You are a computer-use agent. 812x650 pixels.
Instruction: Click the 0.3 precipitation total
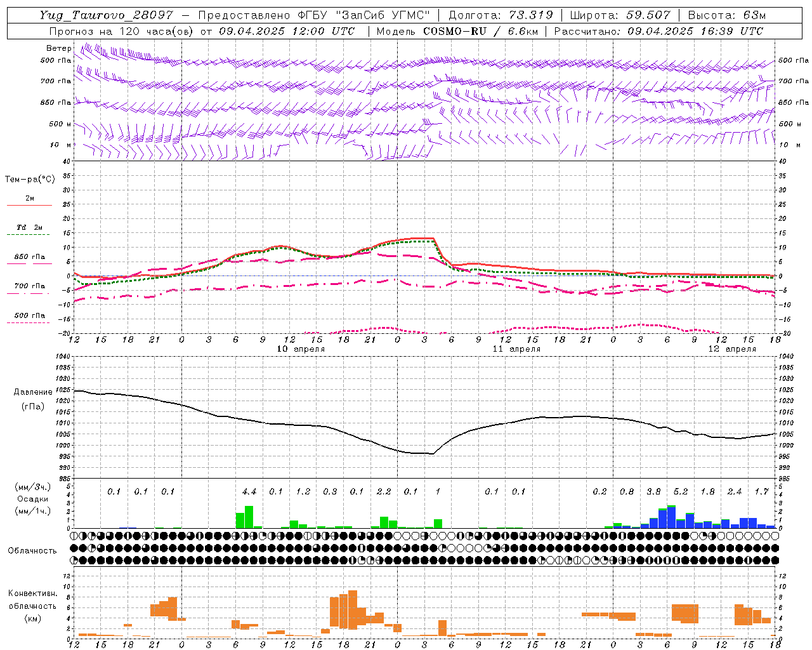(330, 492)
